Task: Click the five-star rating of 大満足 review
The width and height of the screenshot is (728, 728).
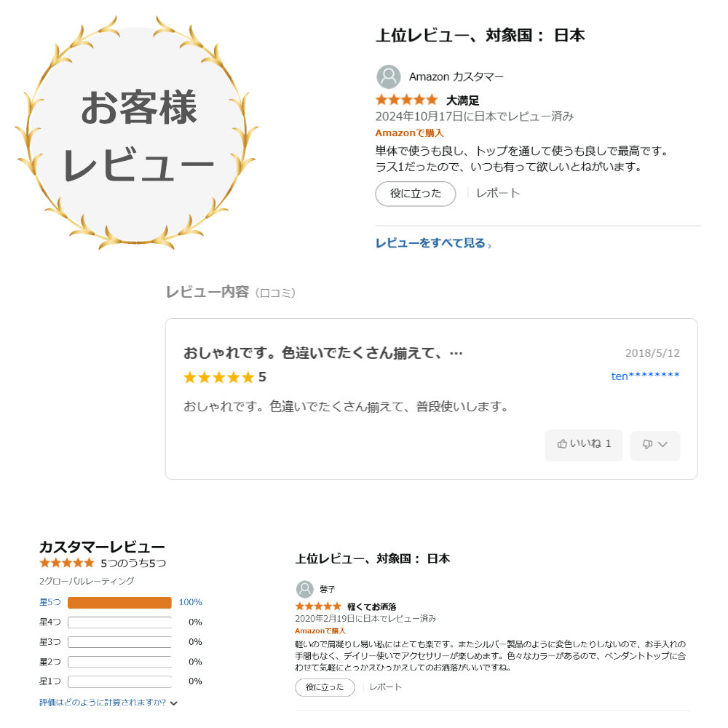Action: click(407, 100)
